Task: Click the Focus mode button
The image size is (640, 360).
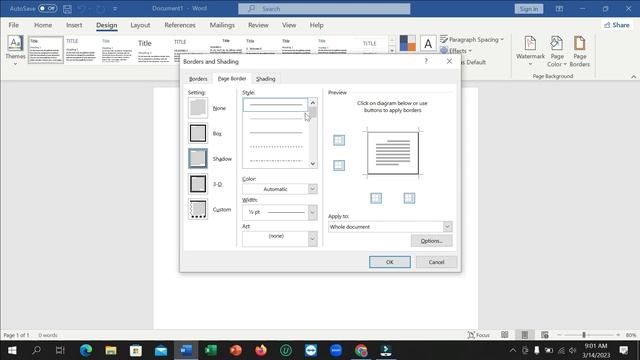Action: (x=478, y=335)
